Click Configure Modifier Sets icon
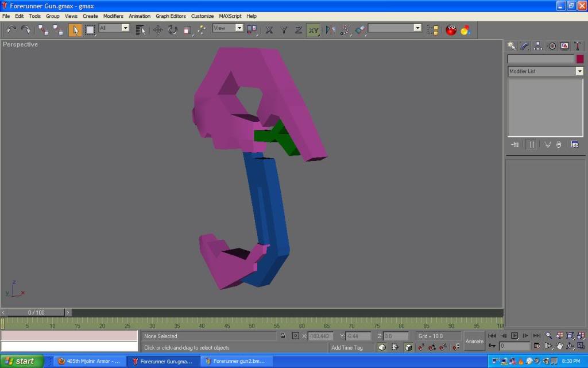588x368 pixels. point(574,144)
